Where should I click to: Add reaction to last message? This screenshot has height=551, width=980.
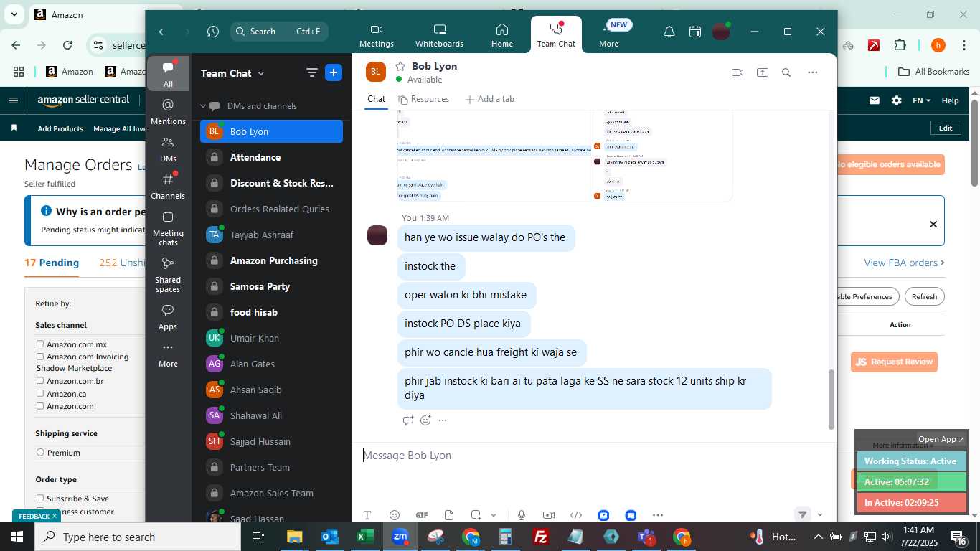click(x=425, y=420)
